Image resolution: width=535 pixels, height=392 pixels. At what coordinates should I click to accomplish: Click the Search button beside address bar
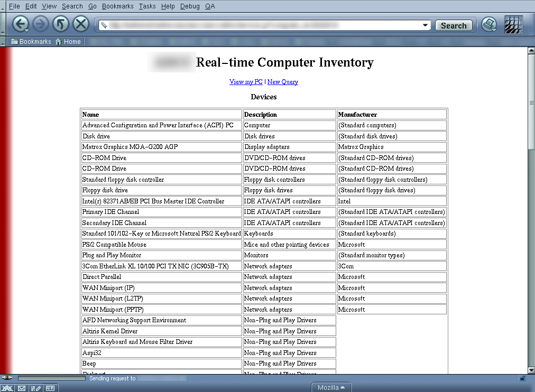pos(454,25)
